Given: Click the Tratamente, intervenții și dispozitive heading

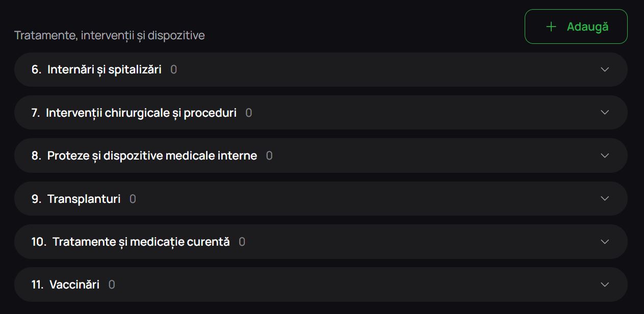Looking at the screenshot, I should click(110, 36).
